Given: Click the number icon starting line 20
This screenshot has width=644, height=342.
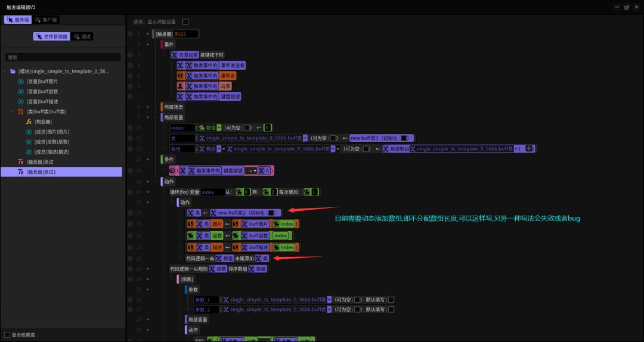Looking at the screenshot, I should click(x=191, y=236).
